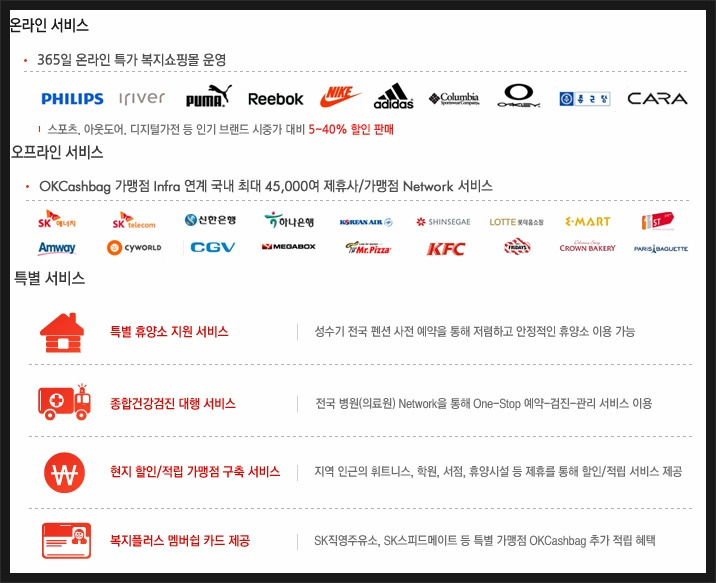Click 지역 인근의 휘트니스, 학원 description
Viewport: 716px width, 583px height.
click(x=498, y=472)
